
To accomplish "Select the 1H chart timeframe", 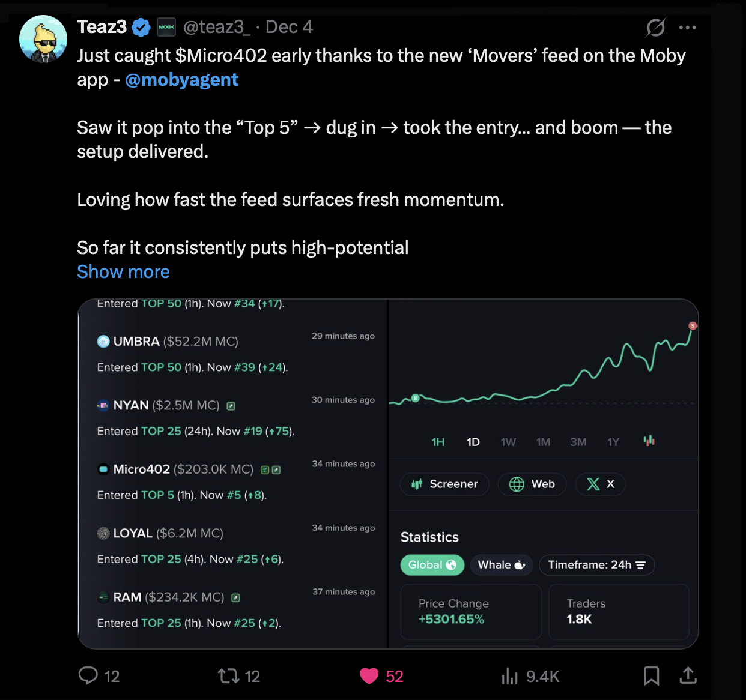I will click(438, 442).
